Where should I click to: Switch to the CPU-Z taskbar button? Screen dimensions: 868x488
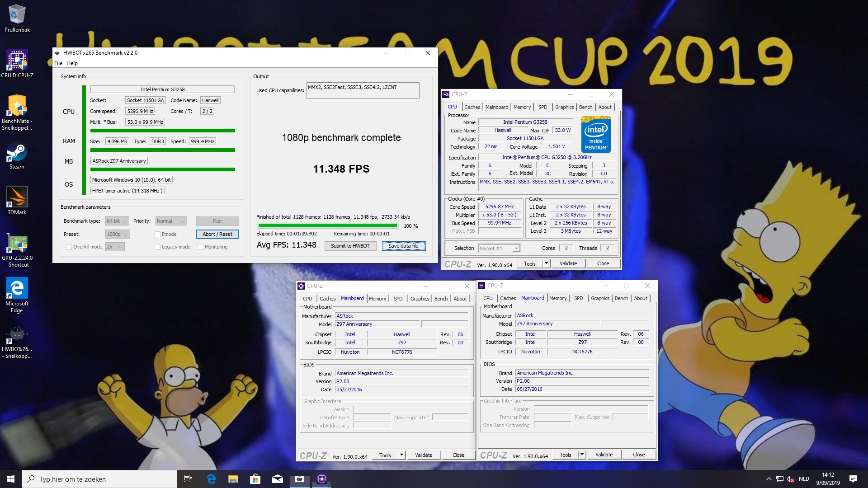321,479
